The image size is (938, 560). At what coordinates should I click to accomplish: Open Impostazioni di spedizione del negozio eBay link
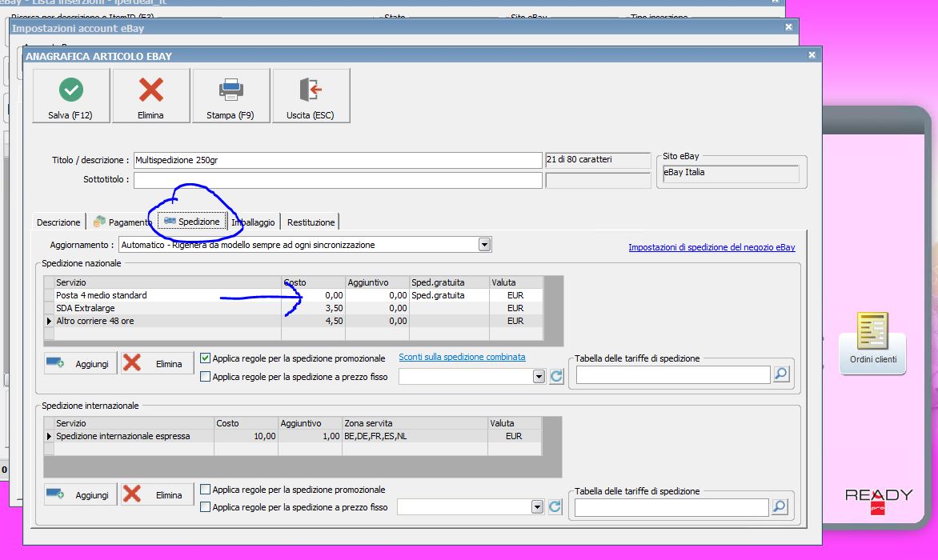click(x=712, y=247)
